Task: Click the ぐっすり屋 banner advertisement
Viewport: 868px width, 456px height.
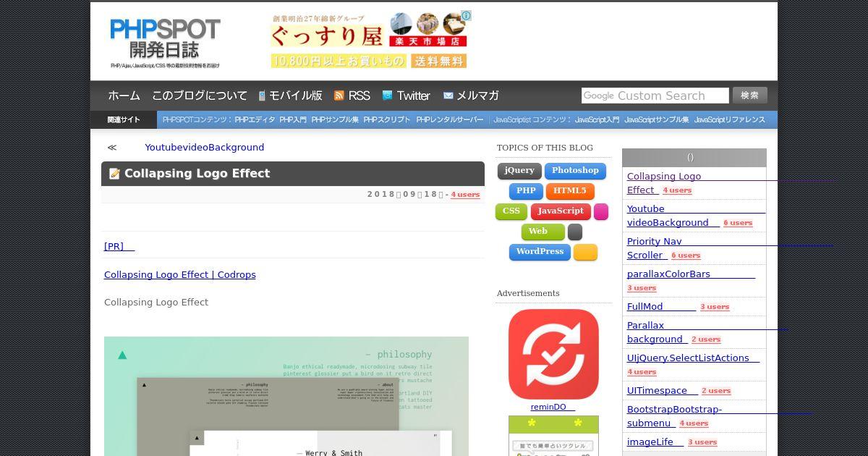Action: click(x=369, y=40)
